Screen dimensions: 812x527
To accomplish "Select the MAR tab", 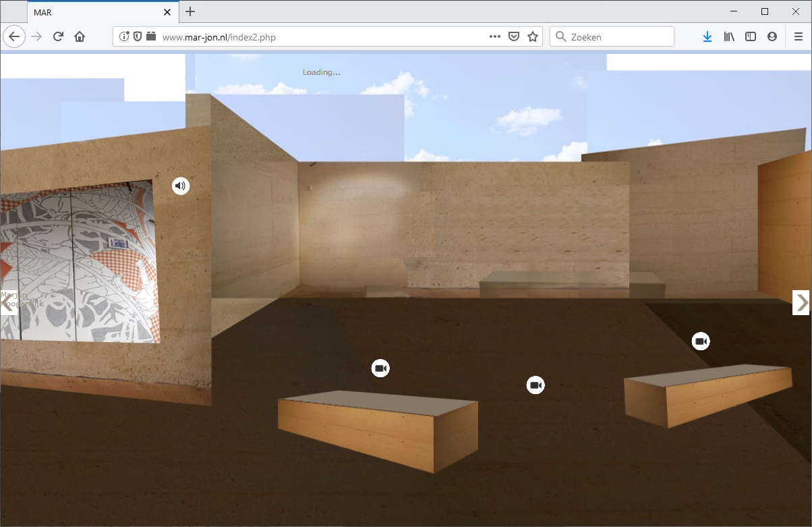I will pos(94,12).
